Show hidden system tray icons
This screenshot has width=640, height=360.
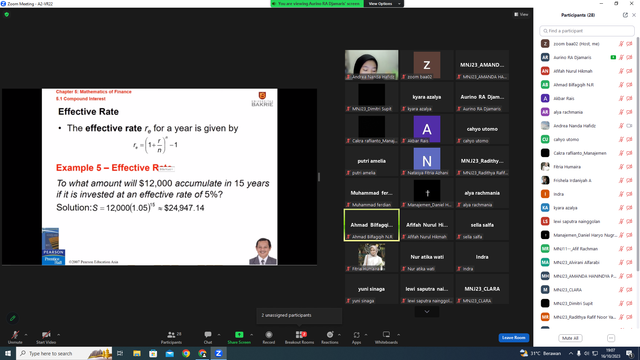click(571, 353)
